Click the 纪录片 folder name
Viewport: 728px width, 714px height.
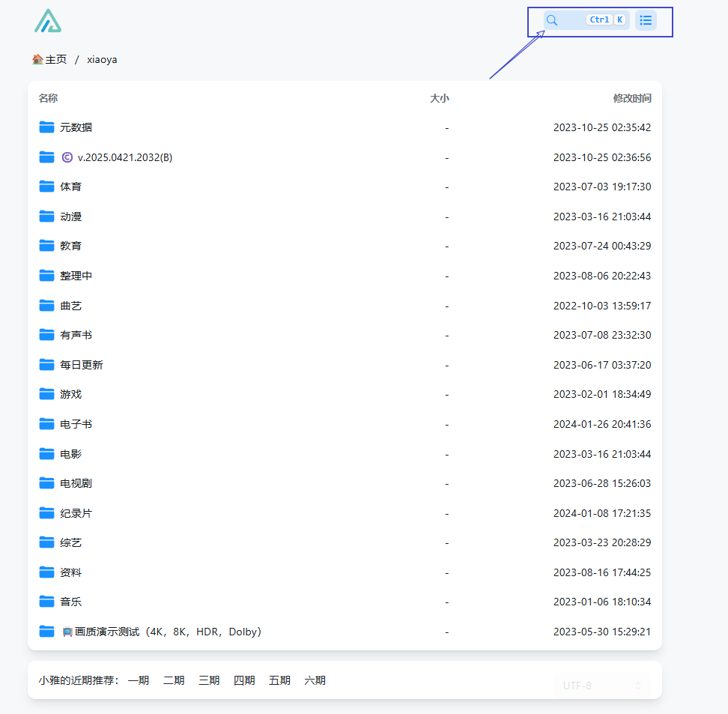(76, 513)
